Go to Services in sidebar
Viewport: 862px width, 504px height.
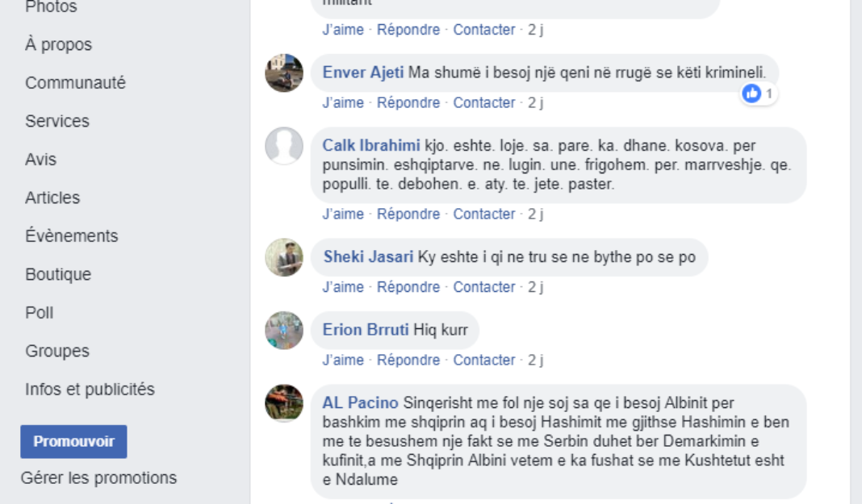point(57,121)
